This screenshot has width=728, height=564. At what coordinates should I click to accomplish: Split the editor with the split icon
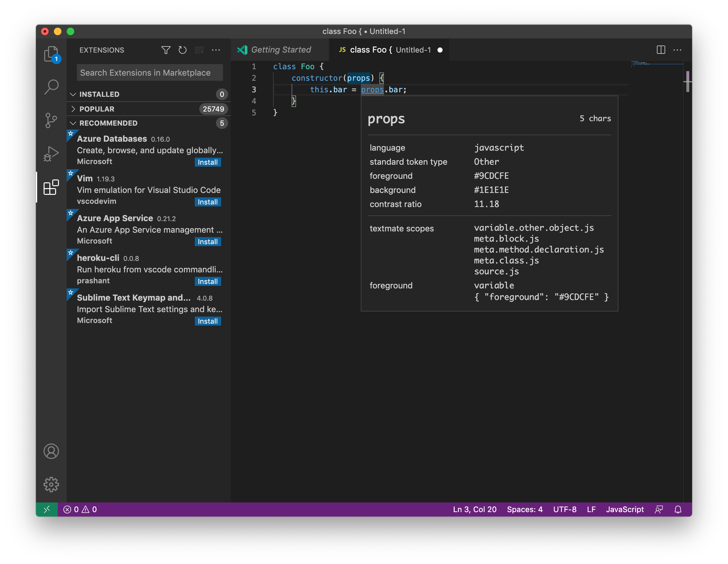click(661, 50)
